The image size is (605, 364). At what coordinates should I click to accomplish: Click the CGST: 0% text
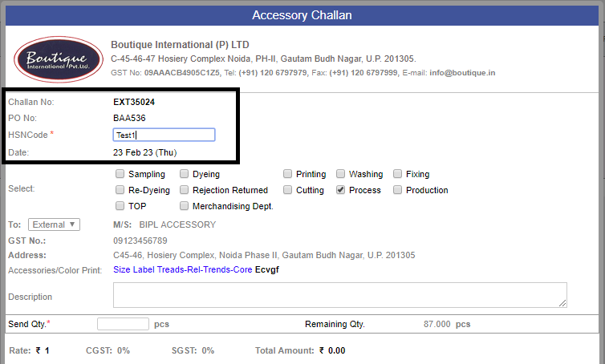click(108, 350)
